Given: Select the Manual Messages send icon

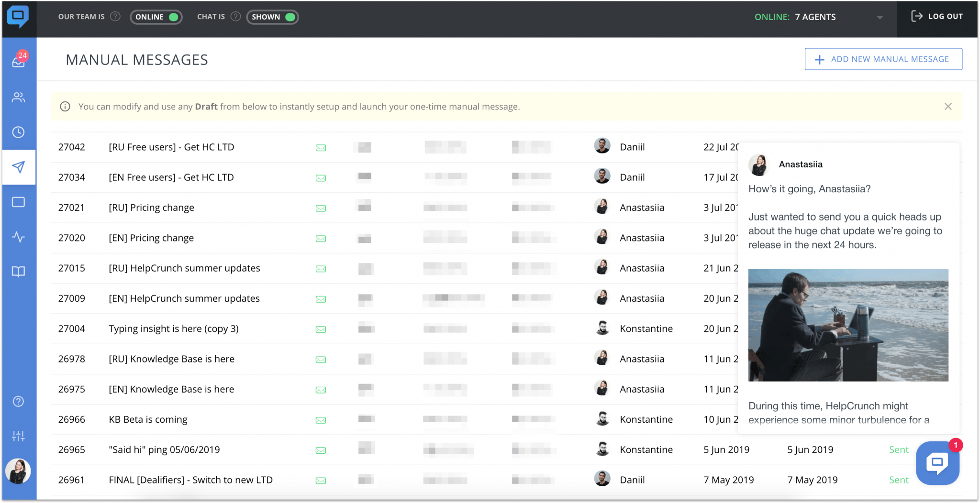Looking at the screenshot, I should 18,167.
